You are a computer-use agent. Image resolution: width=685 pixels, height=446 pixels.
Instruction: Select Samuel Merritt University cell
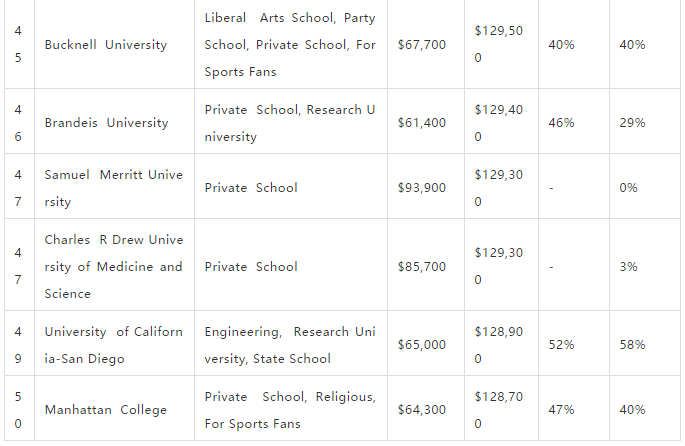[114, 188]
